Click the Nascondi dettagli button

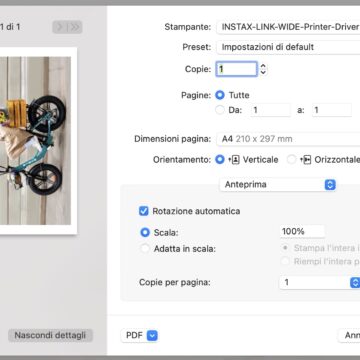50,335
